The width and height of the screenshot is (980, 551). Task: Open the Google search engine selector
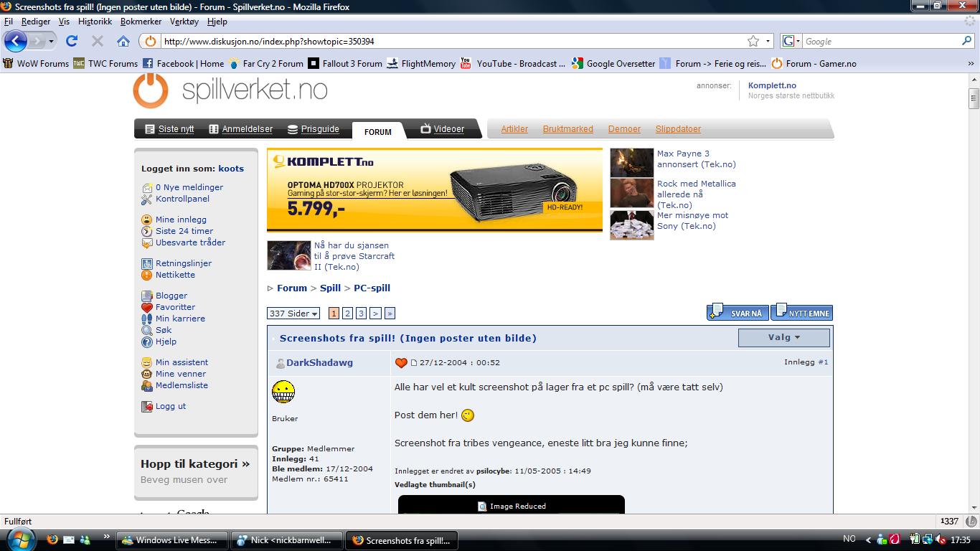point(791,42)
